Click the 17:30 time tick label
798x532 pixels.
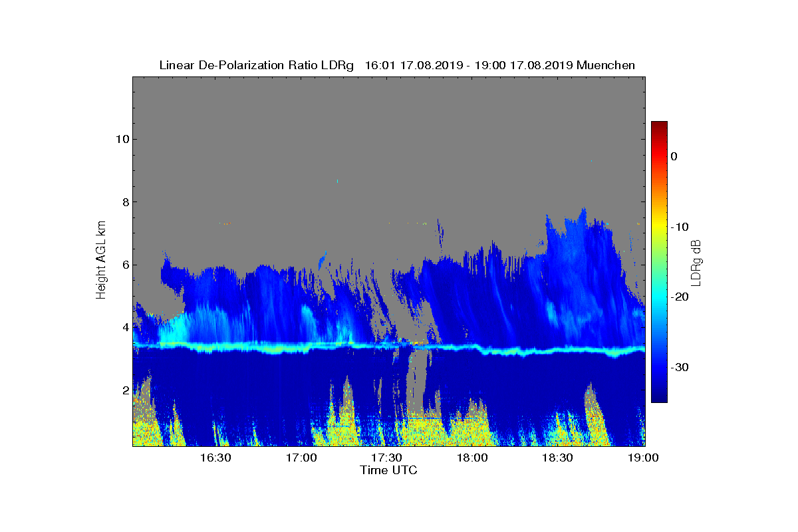click(x=386, y=458)
